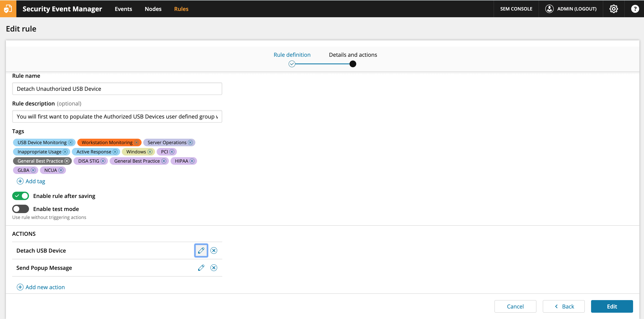Image resolution: width=644 pixels, height=319 pixels.
Task: Edit the Send Popup Message action
Action: 201,268
